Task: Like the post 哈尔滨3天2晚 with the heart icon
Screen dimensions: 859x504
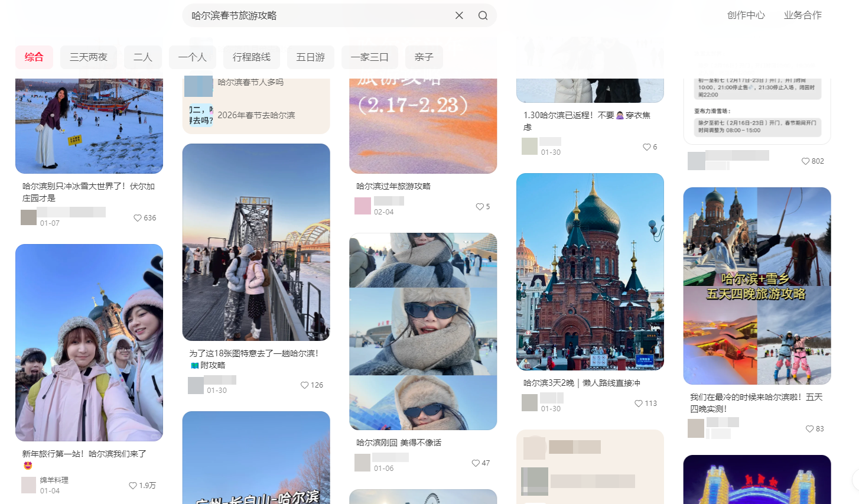Action: (638, 404)
